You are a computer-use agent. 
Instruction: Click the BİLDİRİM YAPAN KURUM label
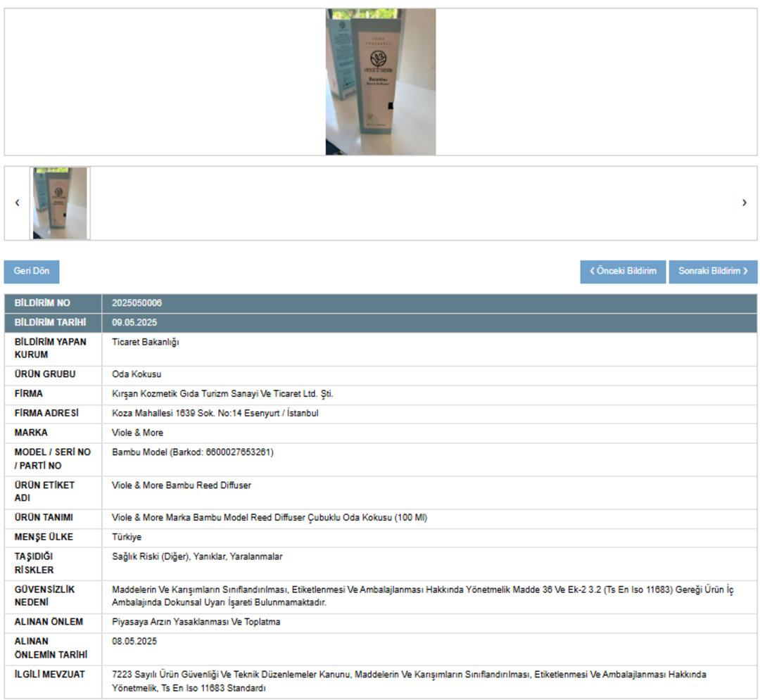tap(51, 348)
